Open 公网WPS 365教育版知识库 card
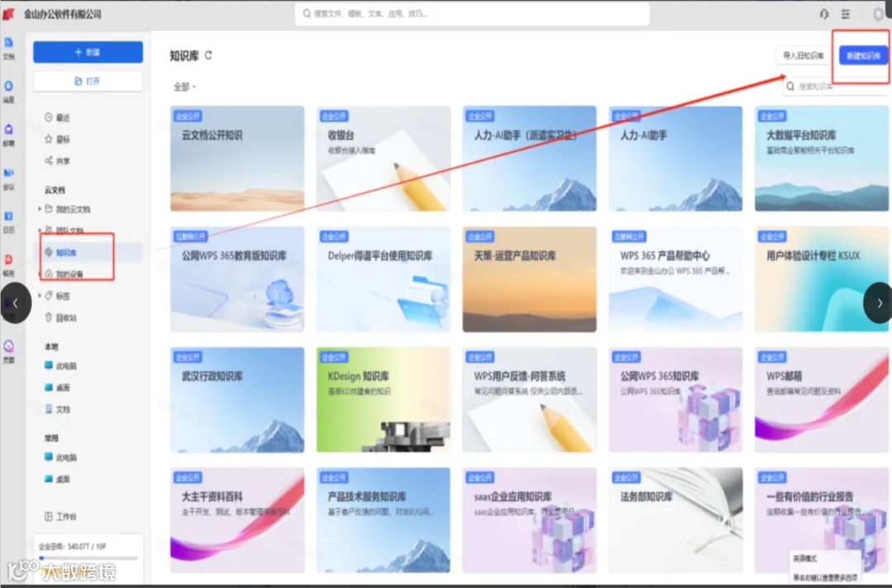The height and width of the screenshot is (588, 892). [237, 279]
